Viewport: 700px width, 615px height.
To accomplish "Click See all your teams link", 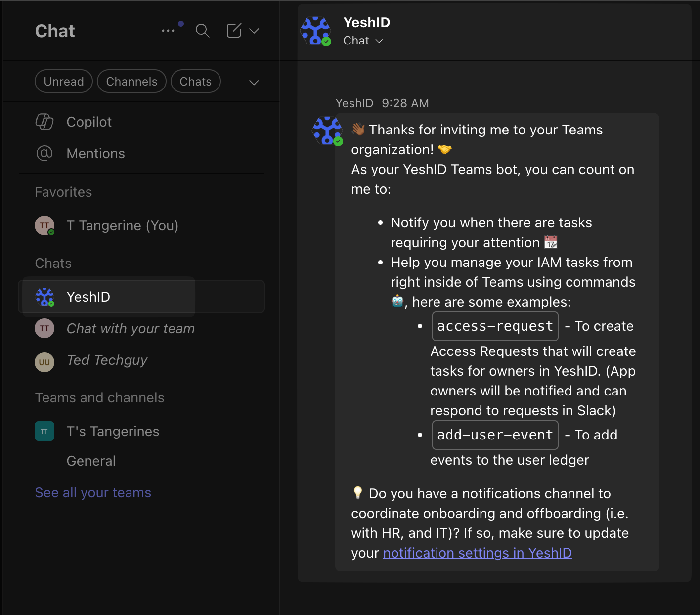I will point(93,492).
